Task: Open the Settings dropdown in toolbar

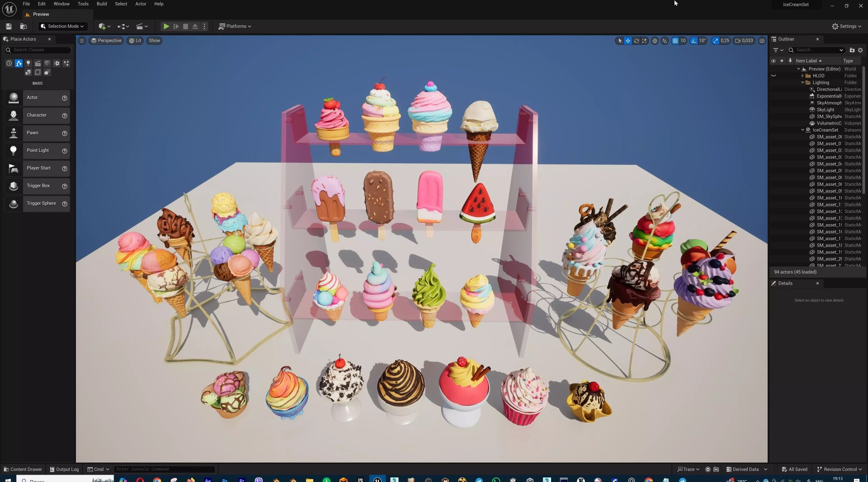Action: (847, 26)
